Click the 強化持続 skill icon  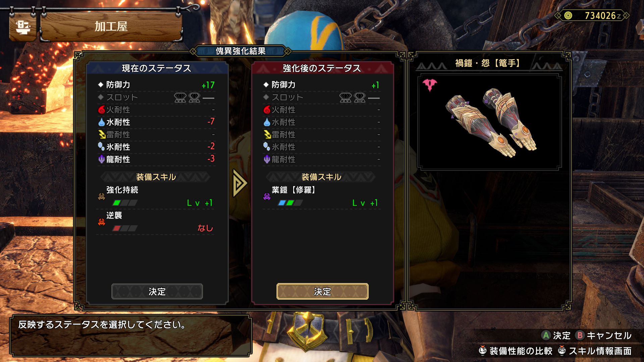point(101,196)
